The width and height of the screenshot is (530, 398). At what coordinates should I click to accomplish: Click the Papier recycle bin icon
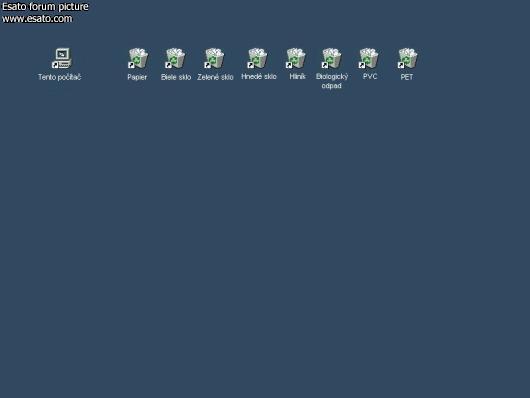pyautogui.click(x=138, y=58)
